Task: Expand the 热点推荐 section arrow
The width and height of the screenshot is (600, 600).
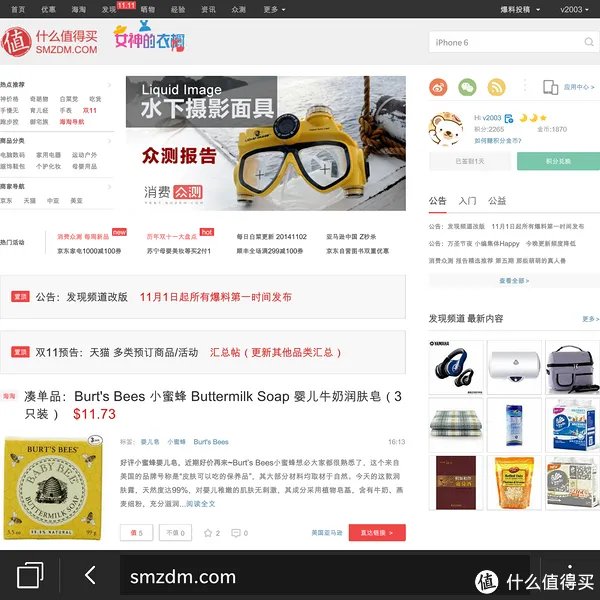Action: point(109,85)
